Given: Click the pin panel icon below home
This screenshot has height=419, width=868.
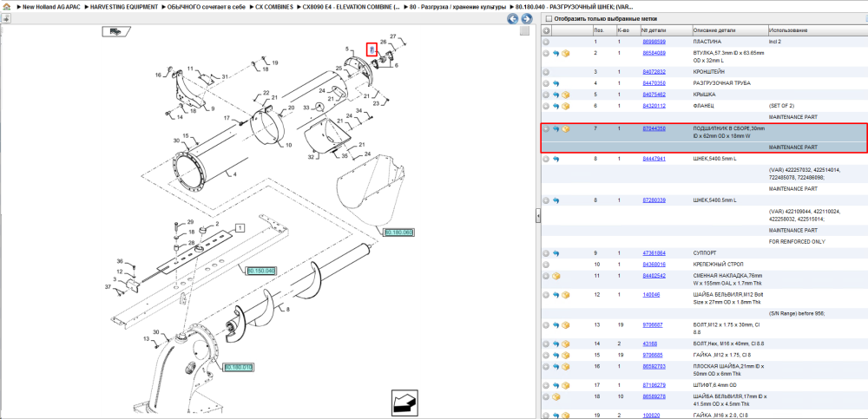Looking at the screenshot, I should [6, 19].
